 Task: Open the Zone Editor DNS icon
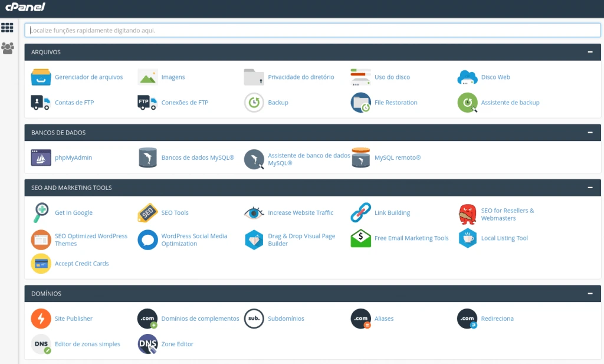[x=147, y=344]
